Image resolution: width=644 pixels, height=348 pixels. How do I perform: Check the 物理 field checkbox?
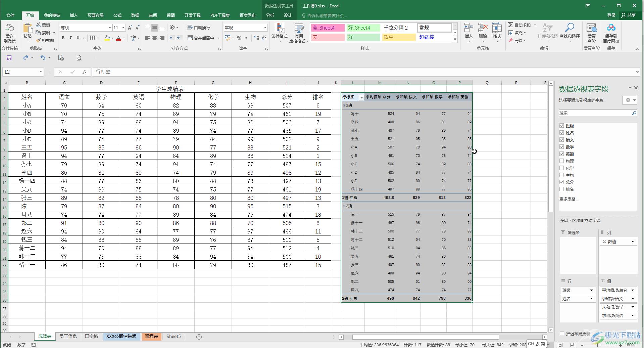coord(562,161)
